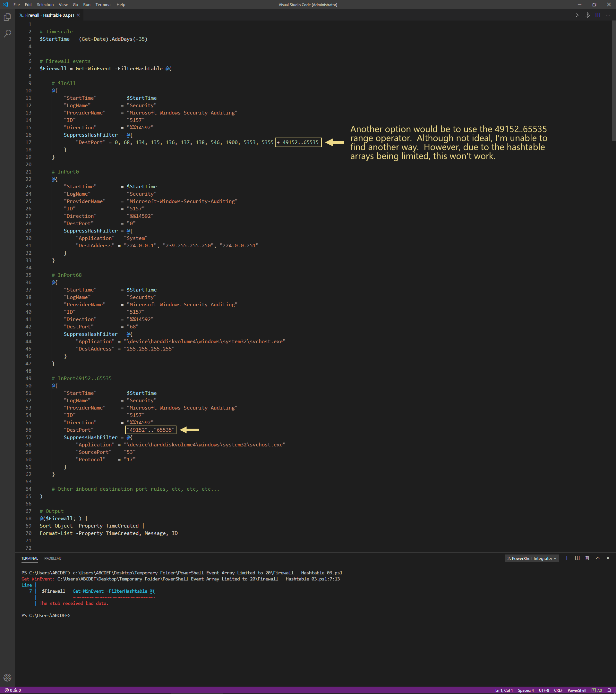The width and height of the screenshot is (616, 694).
Task: Open the Terminal menu
Action: click(104, 4)
